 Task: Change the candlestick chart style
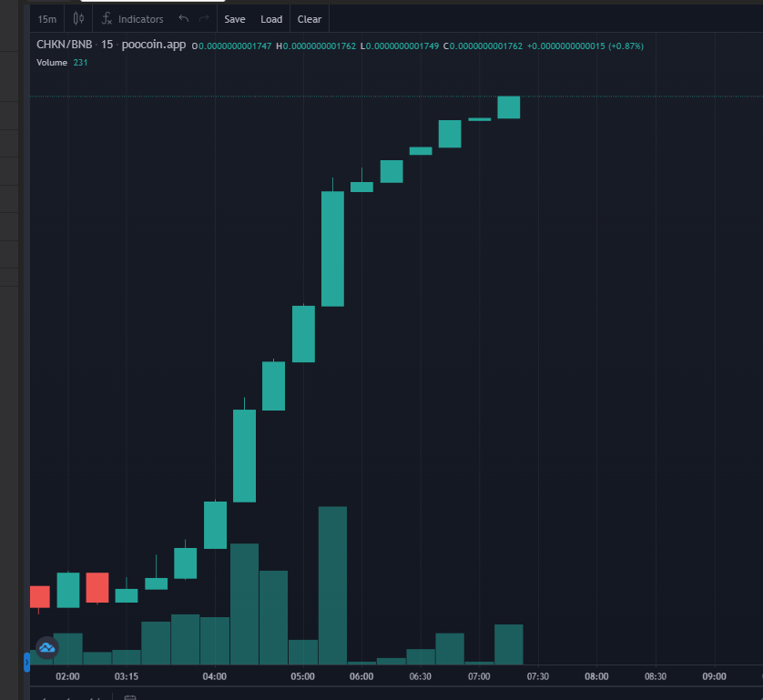click(78, 19)
